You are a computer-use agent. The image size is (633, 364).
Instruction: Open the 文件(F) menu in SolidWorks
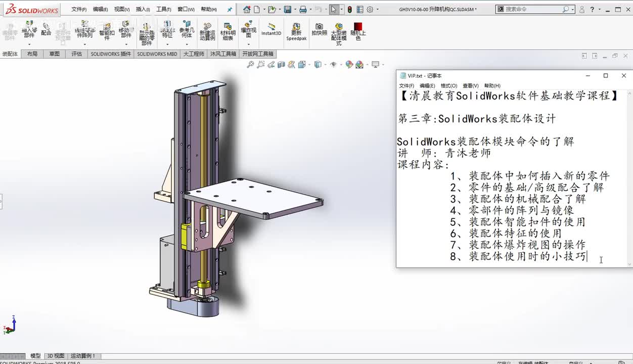[x=79, y=9]
